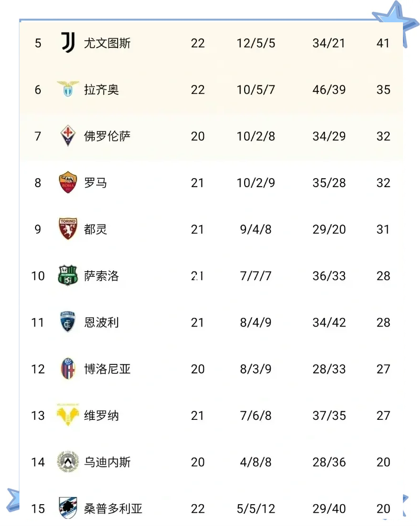The height and width of the screenshot is (526, 420).
Task: Open the 博洛尼亚 team page link
Action: (x=107, y=369)
